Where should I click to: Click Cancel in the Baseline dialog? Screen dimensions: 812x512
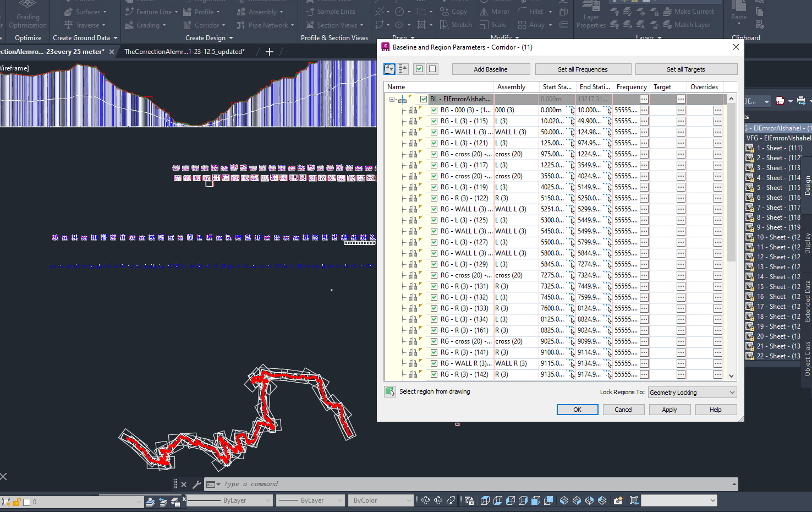click(x=623, y=410)
